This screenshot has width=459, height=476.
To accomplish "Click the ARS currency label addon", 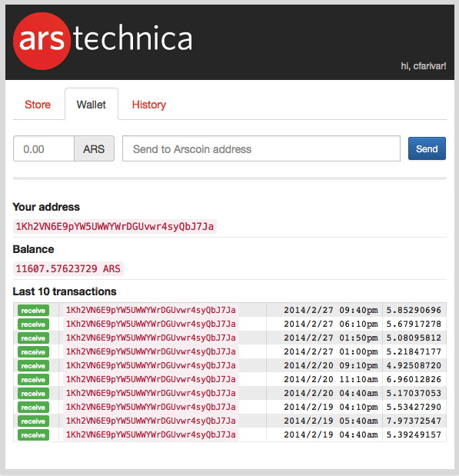I will pos(94,148).
